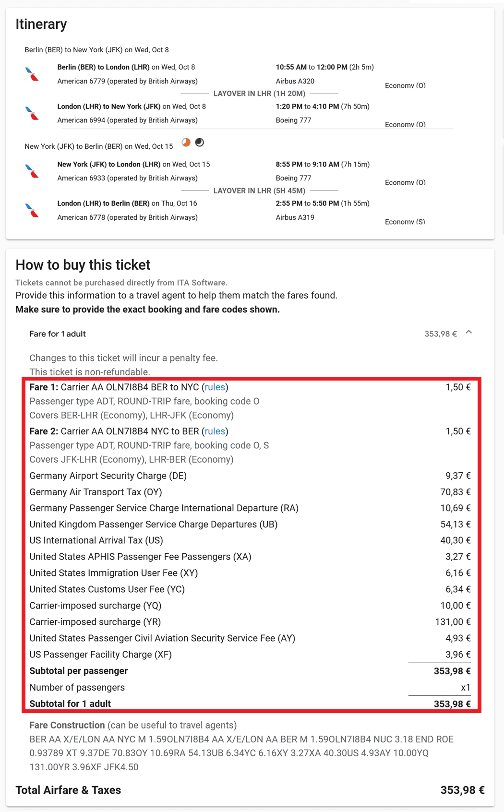Click the American Airlines logo for flight 6994
This screenshot has height=812, width=504.
(32, 113)
